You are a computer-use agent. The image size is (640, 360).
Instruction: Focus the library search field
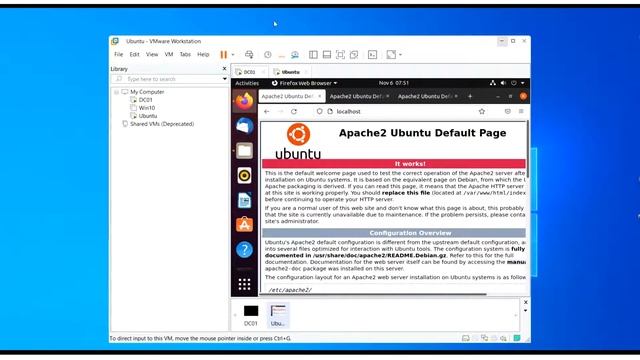(167, 79)
